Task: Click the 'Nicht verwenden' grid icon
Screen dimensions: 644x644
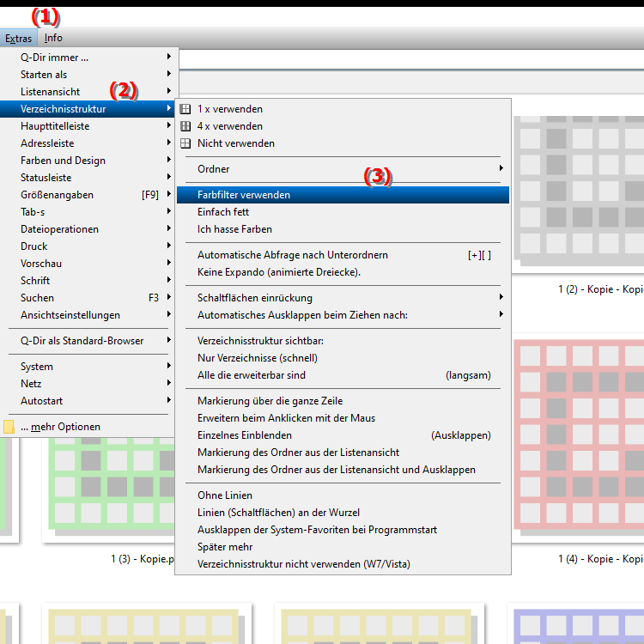Action: tap(185, 143)
